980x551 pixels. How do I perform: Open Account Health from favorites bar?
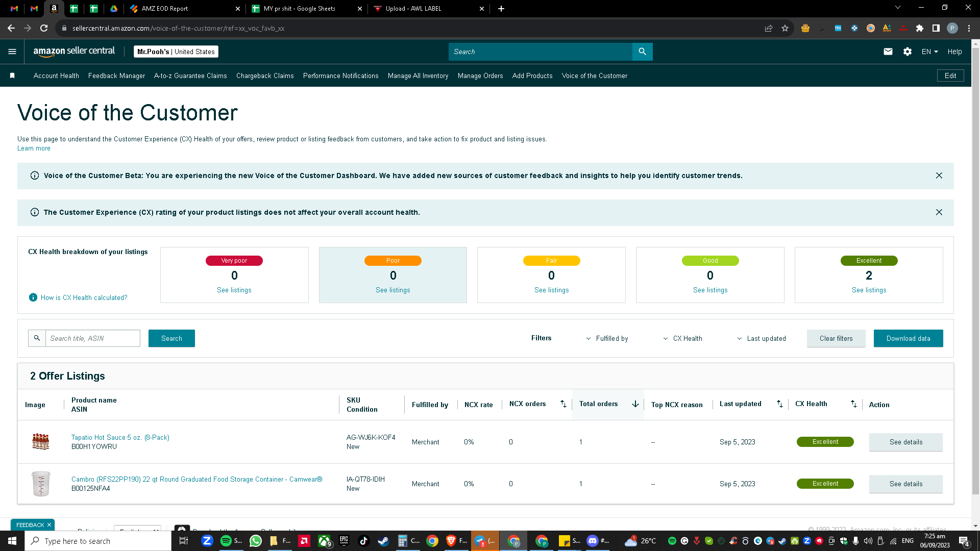click(x=56, y=76)
